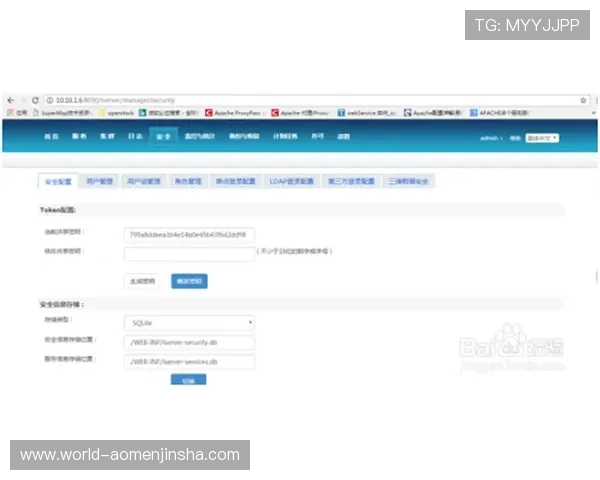This screenshot has width=600, height=480.
Task: Click the blue button below storage paths
Action: click(188, 380)
